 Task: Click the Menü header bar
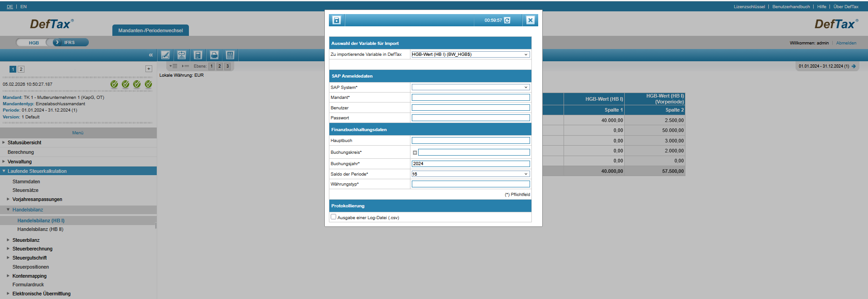tap(78, 133)
